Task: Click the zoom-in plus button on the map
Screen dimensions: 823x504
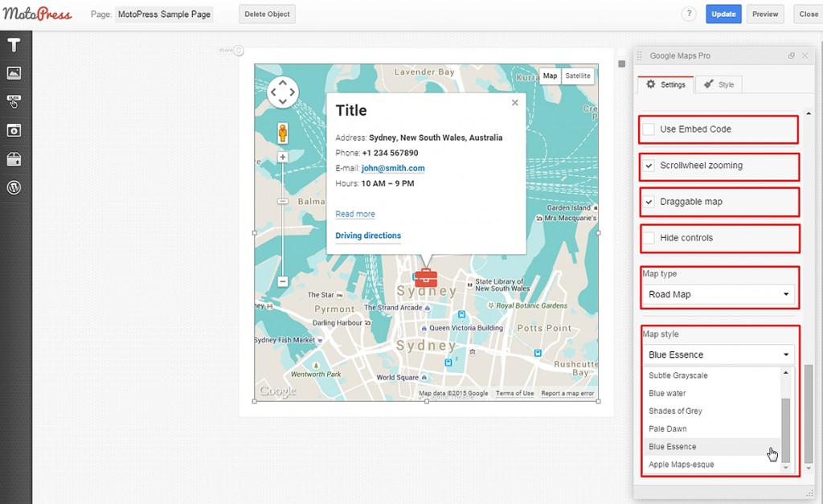Action: tap(282, 157)
